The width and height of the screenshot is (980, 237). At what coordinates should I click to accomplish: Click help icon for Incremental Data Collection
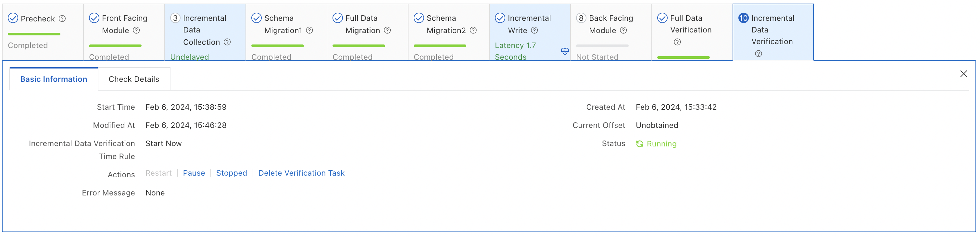click(227, 42)
